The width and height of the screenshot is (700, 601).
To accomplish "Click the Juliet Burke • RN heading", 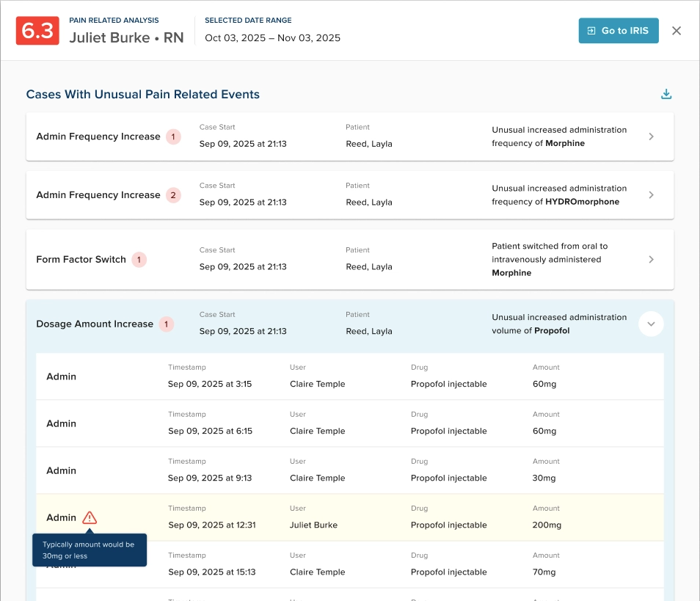I will click(x=126, y=37).
